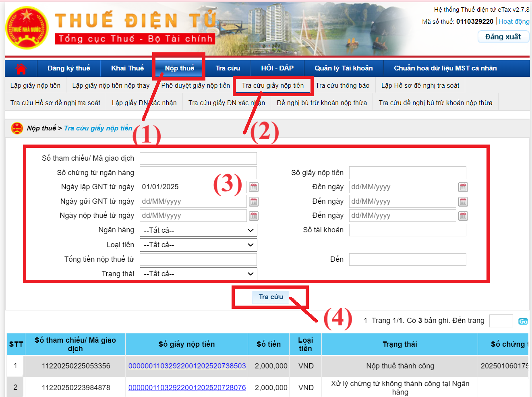Open 'Đến ngày' calendar beside Ngày lập GNT
The image size is (532, 397).
463,187
